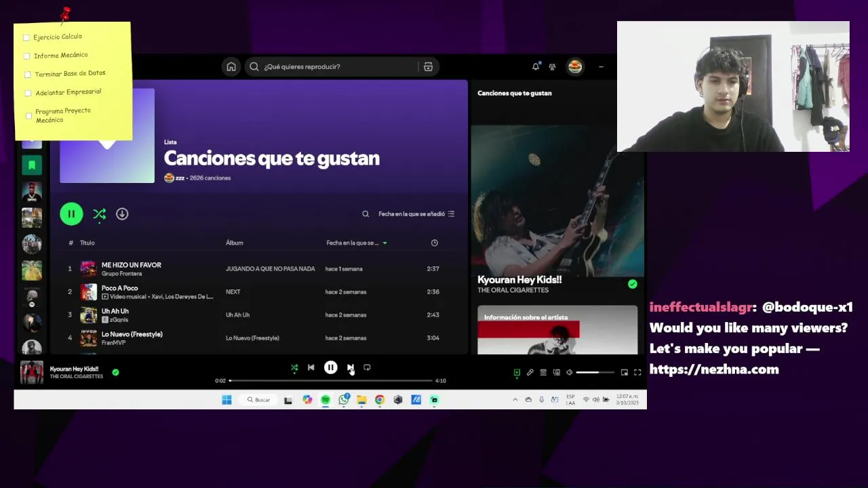Open the Windows Start button
The height and width of the screenshot is (488, 868).
tap(226, 400)
